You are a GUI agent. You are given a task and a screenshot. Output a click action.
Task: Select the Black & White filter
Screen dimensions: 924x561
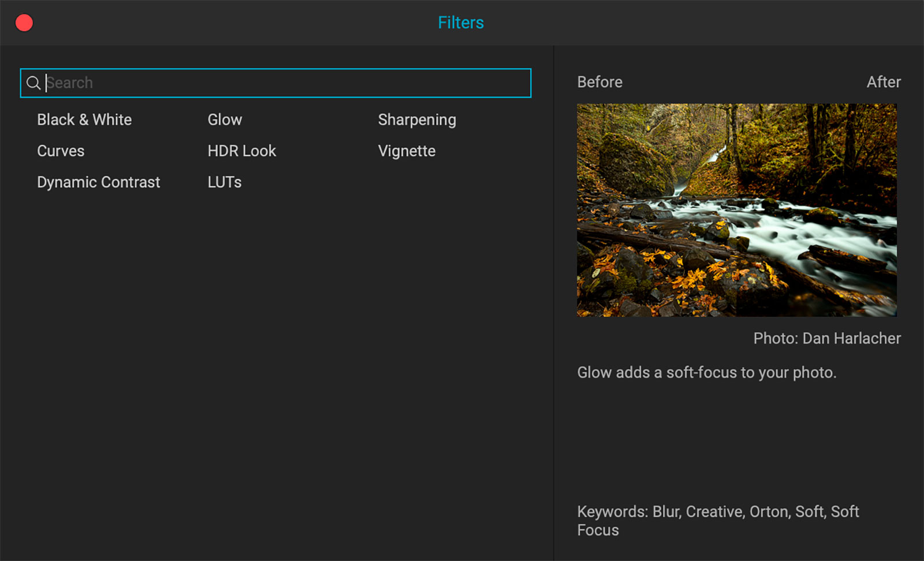[84, 119]
